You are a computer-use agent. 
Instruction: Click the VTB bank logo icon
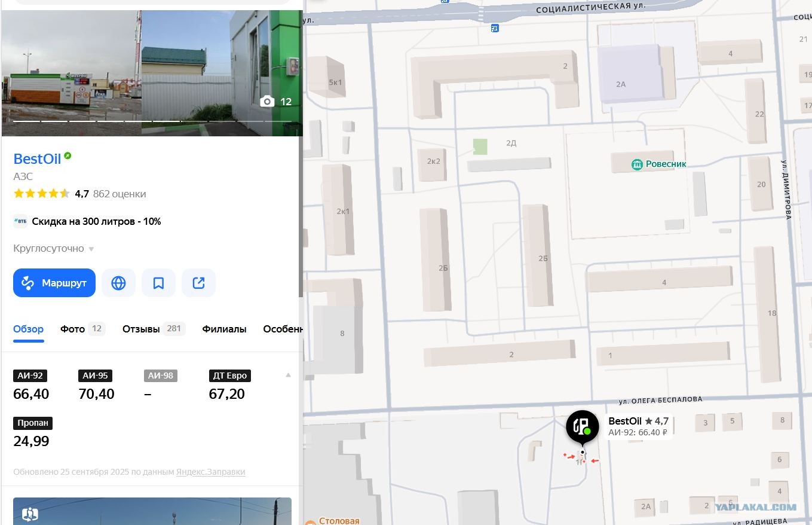[20, 221]
